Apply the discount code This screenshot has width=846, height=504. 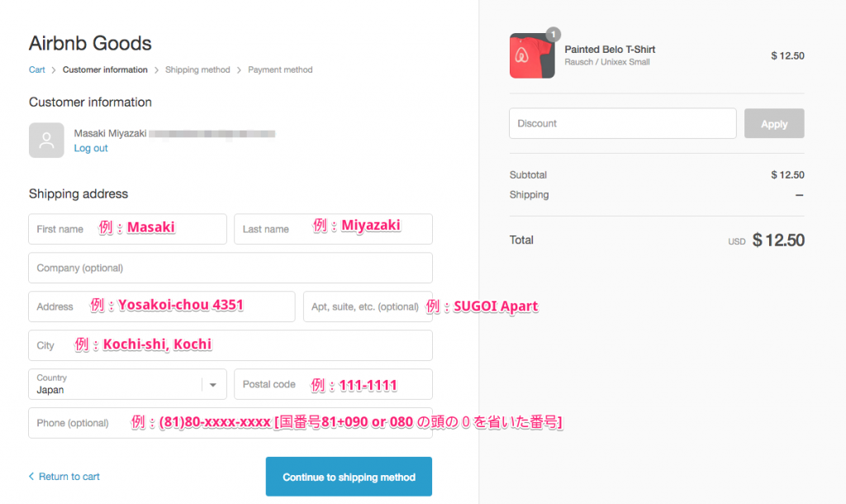click(x=774, y=123)
